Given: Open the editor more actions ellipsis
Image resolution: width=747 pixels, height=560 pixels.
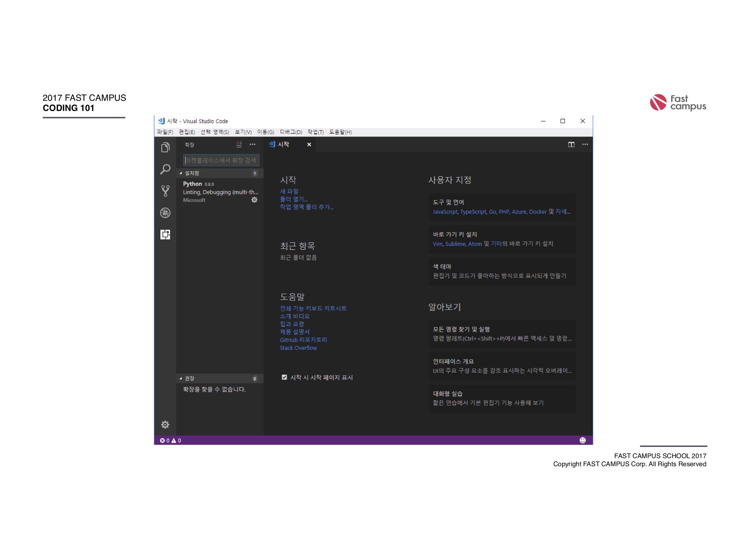Looking at the screenshot, I should [585, 144].
